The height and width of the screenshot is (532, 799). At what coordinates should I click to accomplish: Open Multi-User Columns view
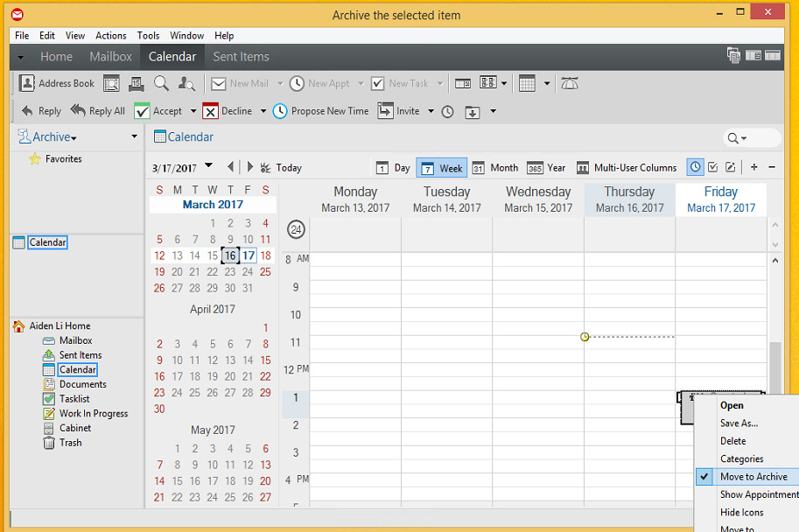[x=627, y=168]
